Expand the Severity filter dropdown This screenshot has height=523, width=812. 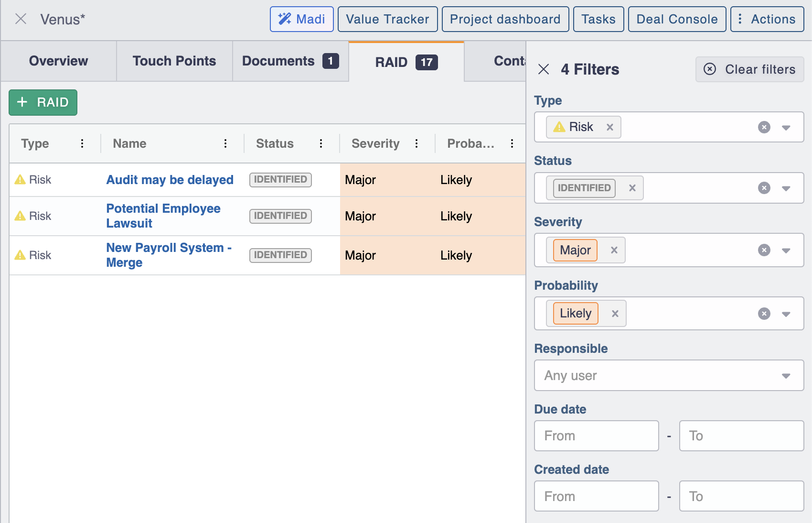click(x=786, y=251)
